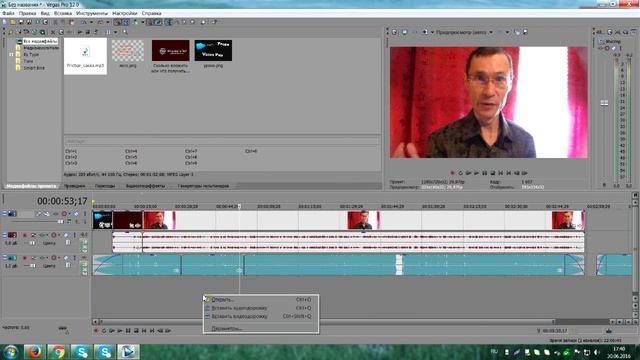Click the Master bus volume fader
Screen dimensions: 640x360
(x=604, y=103)
